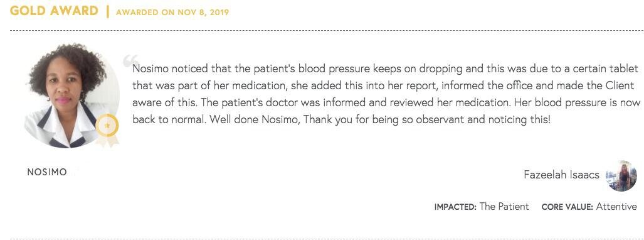The height and width of the screenshot is (240, 644).
Task: Click the AWARDED ON NOV 8, 2019 date
Action: coord(172,13)
